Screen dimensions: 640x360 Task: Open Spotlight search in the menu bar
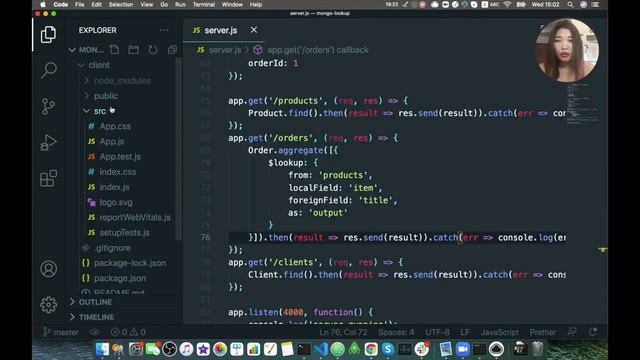click(x=570, y=4)
